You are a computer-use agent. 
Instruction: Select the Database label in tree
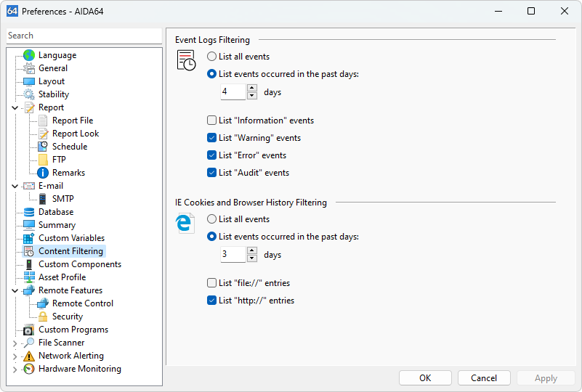coord(56,212)
